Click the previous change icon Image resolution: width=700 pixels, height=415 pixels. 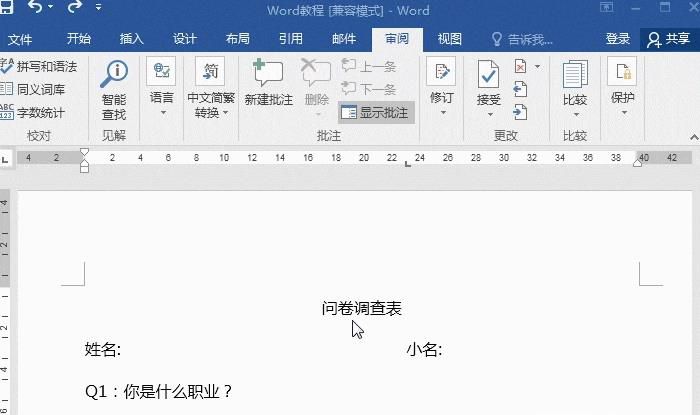click(520, 89)
